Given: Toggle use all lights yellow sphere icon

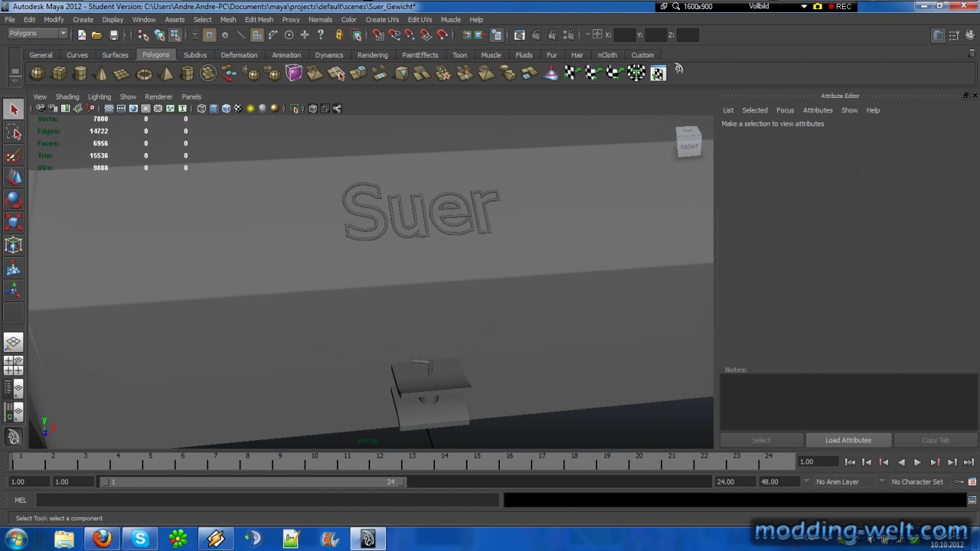Looking at the screenshot, I should (x=250, y=109).
